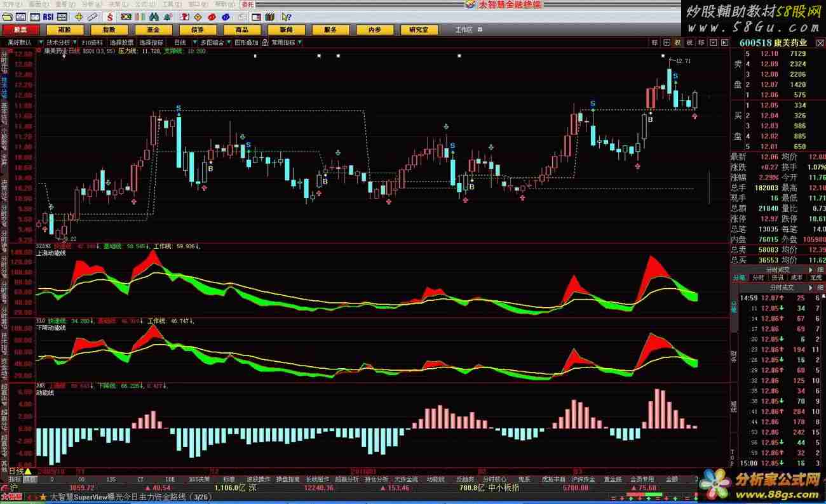Toggle the 统 statistics button
Screen dimensions: 826x504
pyautogui.click(x=689, y=43)
